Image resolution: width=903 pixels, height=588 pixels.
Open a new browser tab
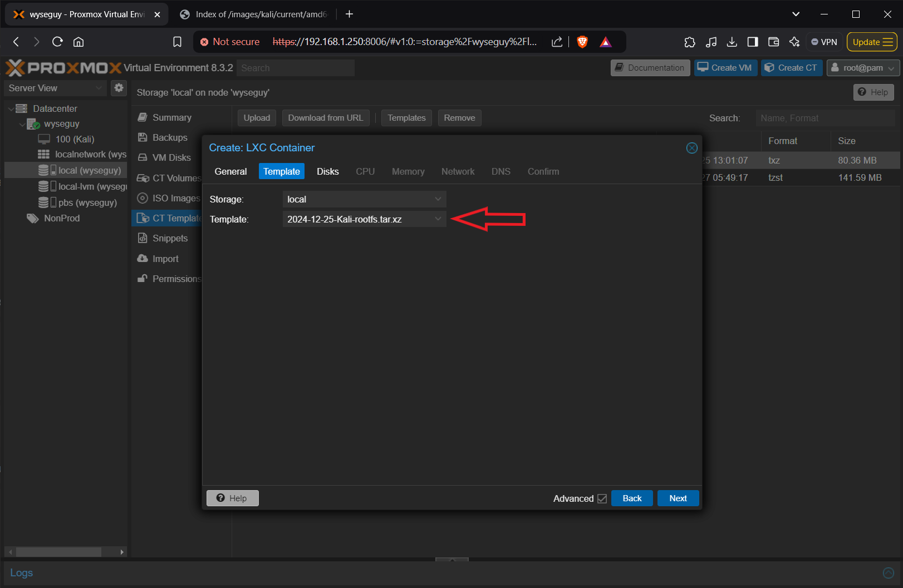[x=349, y=14]
